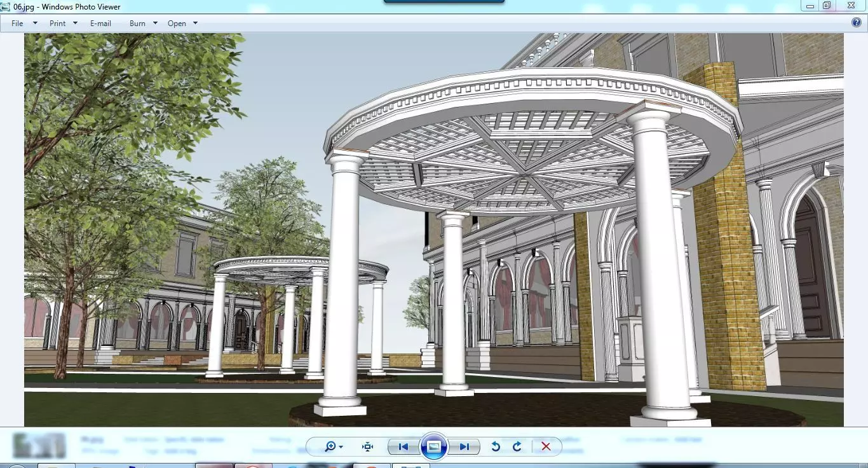
Task: Open the File menu
Action: coord(17,24)
